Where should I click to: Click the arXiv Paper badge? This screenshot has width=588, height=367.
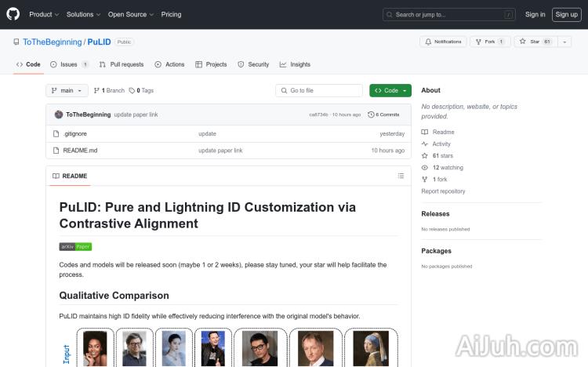click(75, 246)
